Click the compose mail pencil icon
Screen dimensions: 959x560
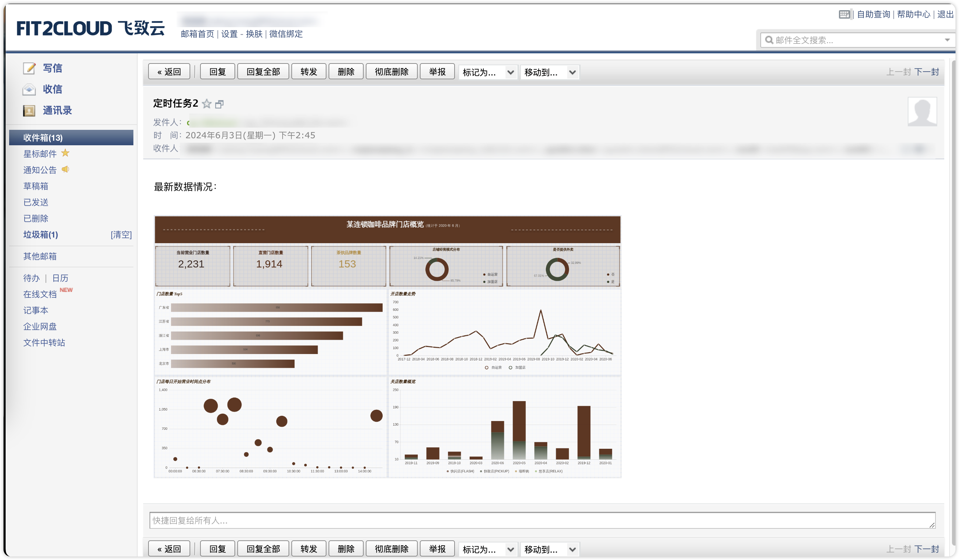[29, 68]
